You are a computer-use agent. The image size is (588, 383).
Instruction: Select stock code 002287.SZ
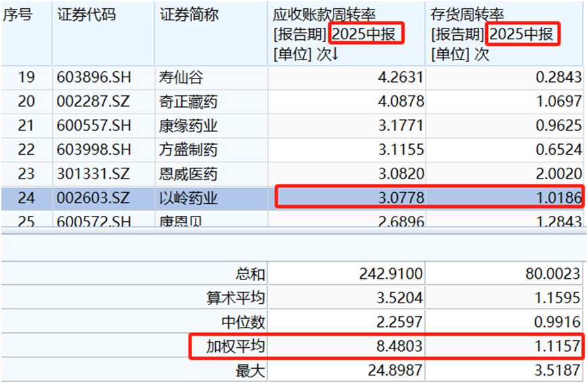[93, 102]
